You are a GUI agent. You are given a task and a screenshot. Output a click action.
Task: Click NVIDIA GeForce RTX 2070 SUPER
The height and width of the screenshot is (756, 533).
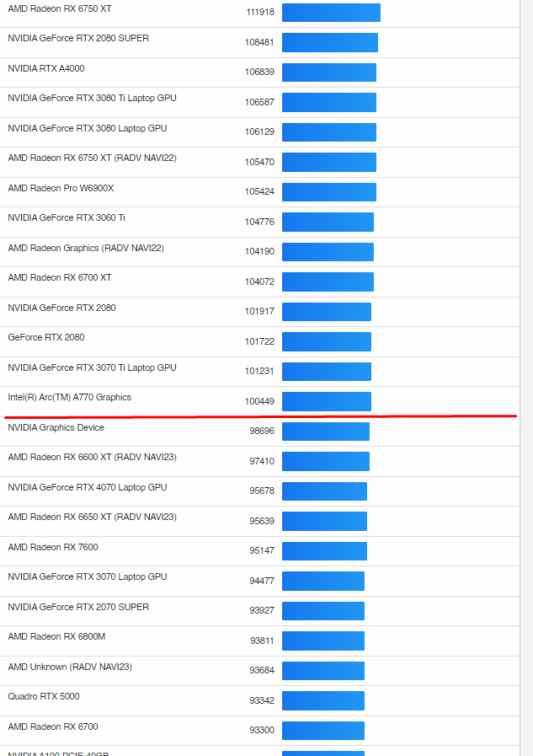click(x=78, y=607)
